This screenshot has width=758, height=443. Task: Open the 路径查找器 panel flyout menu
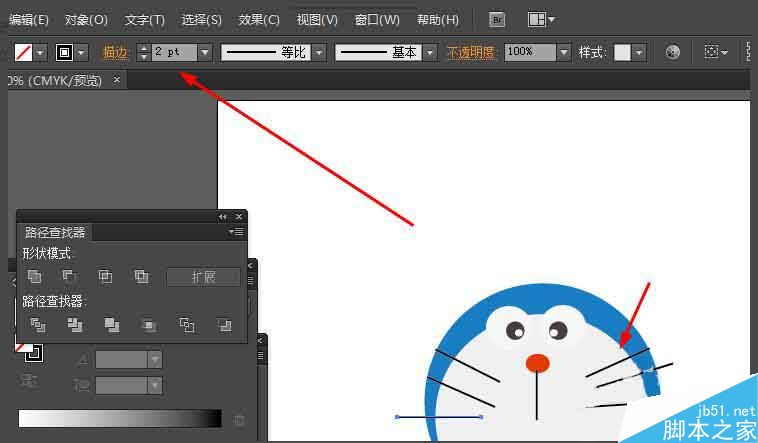pyautogui.click(x=236, y=232)
